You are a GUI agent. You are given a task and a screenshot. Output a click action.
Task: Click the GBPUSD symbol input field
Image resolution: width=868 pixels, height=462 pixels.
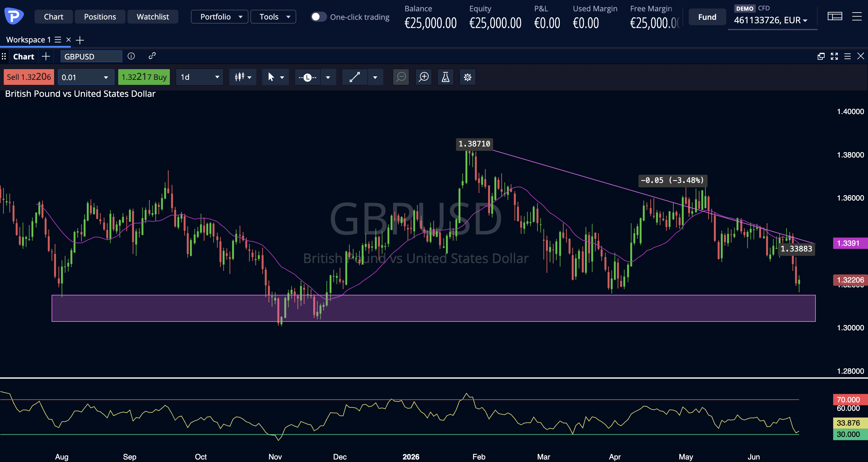(x=91, y=56)
